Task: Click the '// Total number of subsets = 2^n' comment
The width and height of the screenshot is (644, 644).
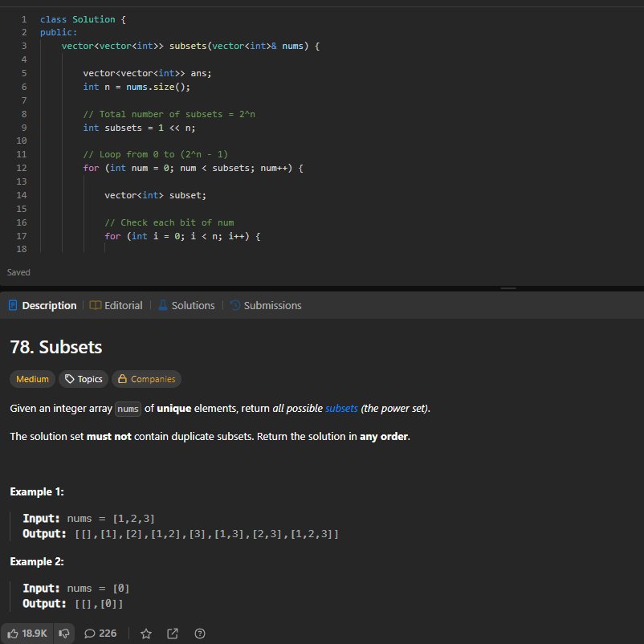Action: pos(169,114)
